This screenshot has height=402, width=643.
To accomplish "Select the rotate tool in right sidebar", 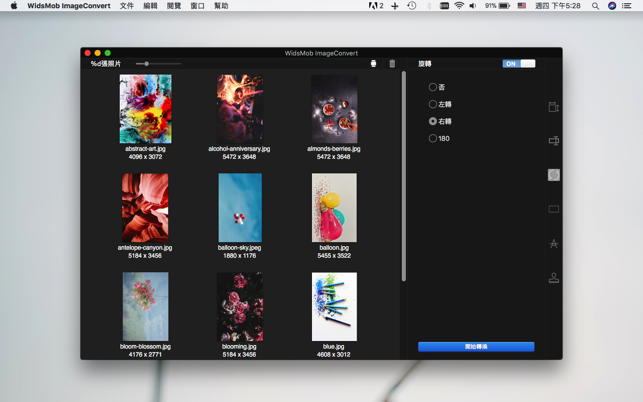I will tap(554, 175).
